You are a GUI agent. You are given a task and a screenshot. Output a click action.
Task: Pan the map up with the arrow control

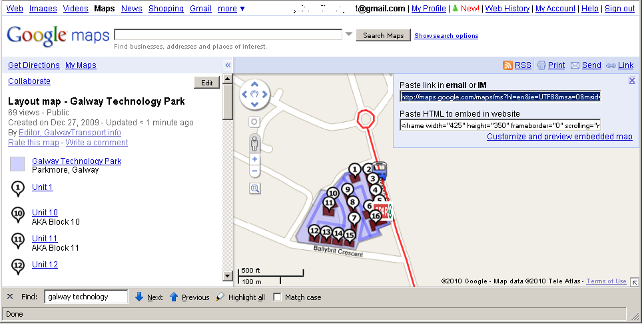tap(254, 85)
